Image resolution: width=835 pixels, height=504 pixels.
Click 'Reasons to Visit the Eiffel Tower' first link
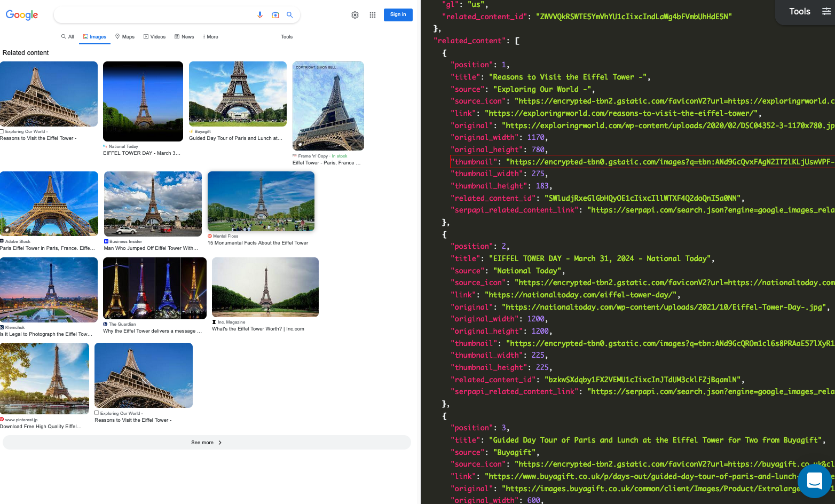coord(38,138)
